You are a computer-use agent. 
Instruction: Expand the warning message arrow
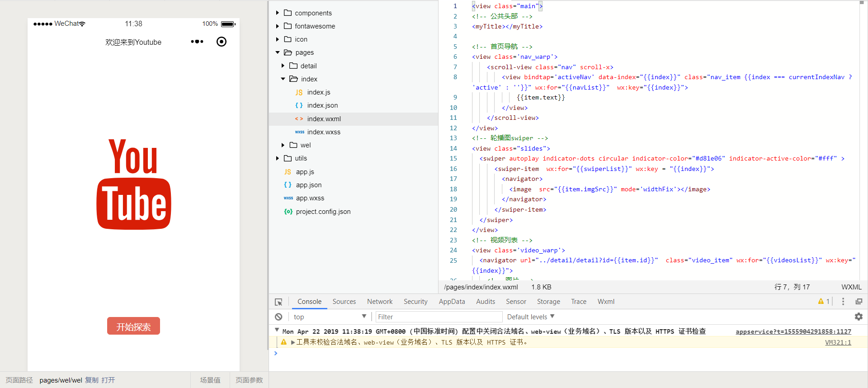click(x=293, y=342)
